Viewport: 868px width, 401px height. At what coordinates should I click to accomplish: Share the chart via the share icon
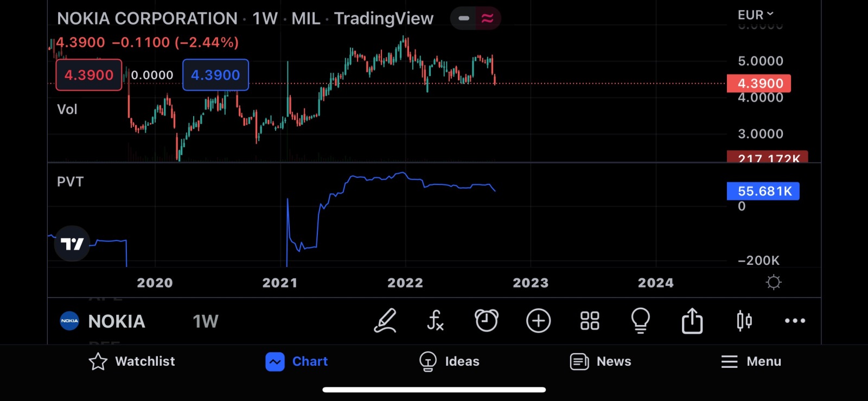(x=692, y=321)
